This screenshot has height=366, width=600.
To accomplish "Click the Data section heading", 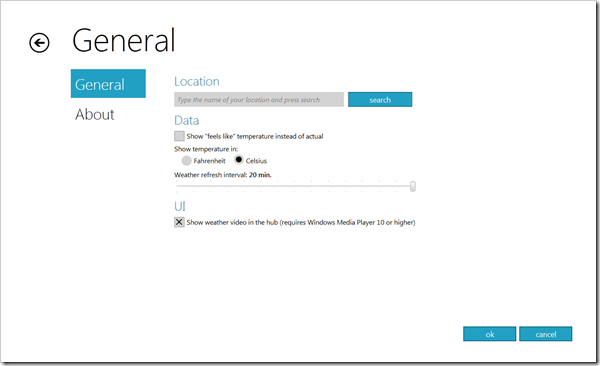I will pyautogui.click(x=187, y=121).
